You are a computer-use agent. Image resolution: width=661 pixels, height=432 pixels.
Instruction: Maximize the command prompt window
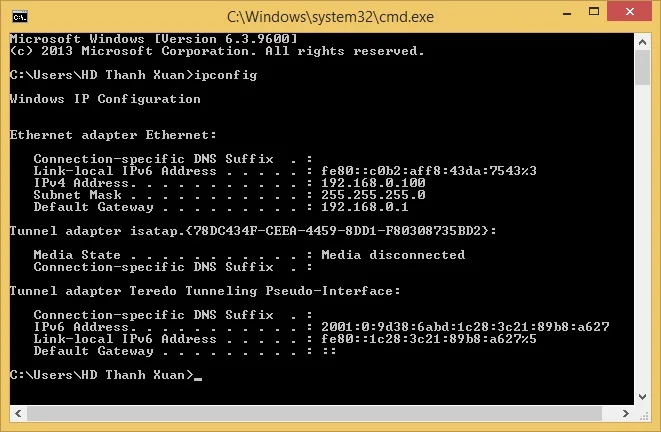pyautogui.click(x=594, y=11)
